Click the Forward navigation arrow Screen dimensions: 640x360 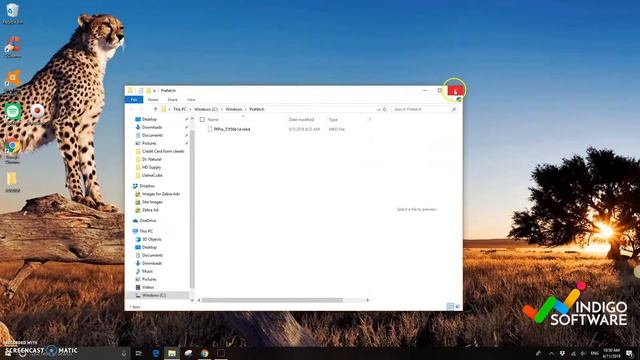tap(141, 109)
